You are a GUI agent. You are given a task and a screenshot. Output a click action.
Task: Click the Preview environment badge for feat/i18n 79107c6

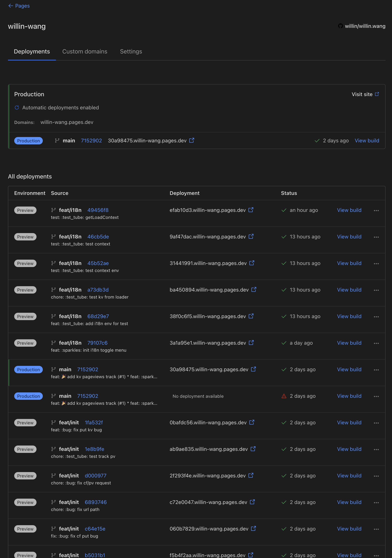click(25, 343)
